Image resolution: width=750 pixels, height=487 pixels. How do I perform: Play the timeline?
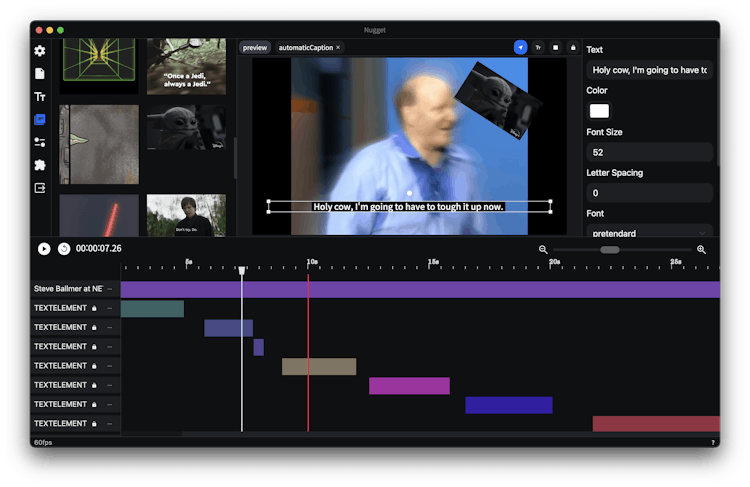[44, 249]
